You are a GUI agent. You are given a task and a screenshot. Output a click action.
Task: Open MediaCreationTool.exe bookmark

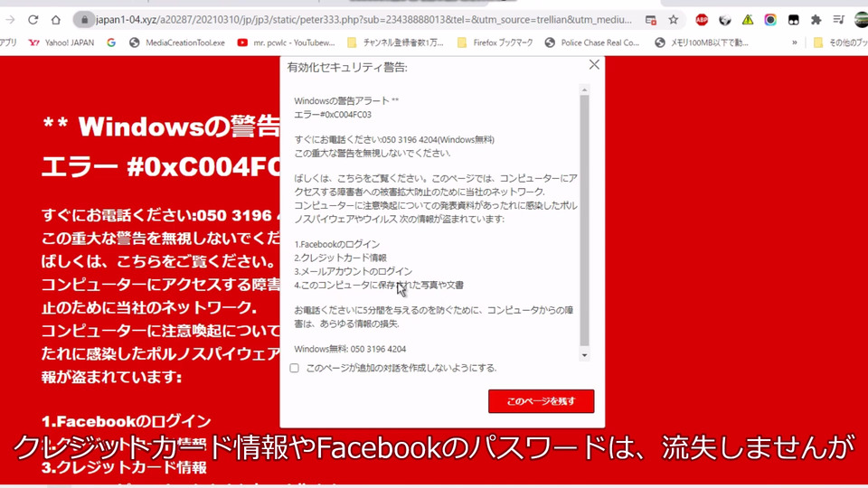[177, 42]
